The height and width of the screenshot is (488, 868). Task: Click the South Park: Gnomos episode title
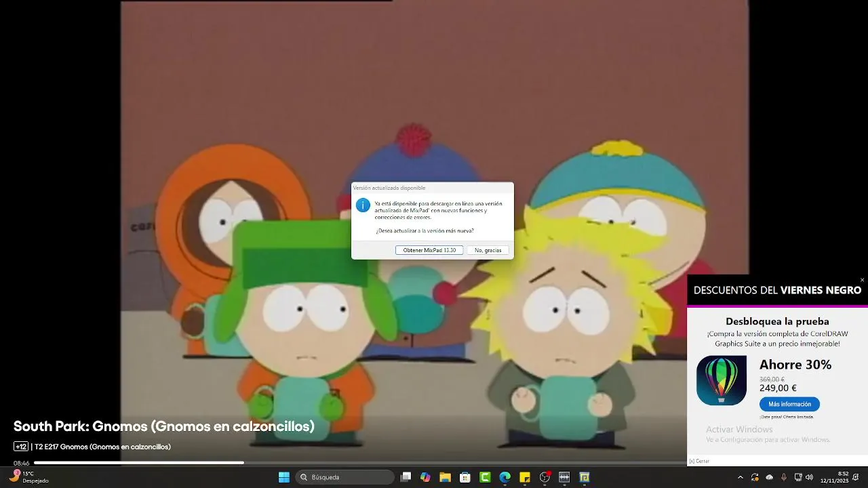click(x=164, y=426)
